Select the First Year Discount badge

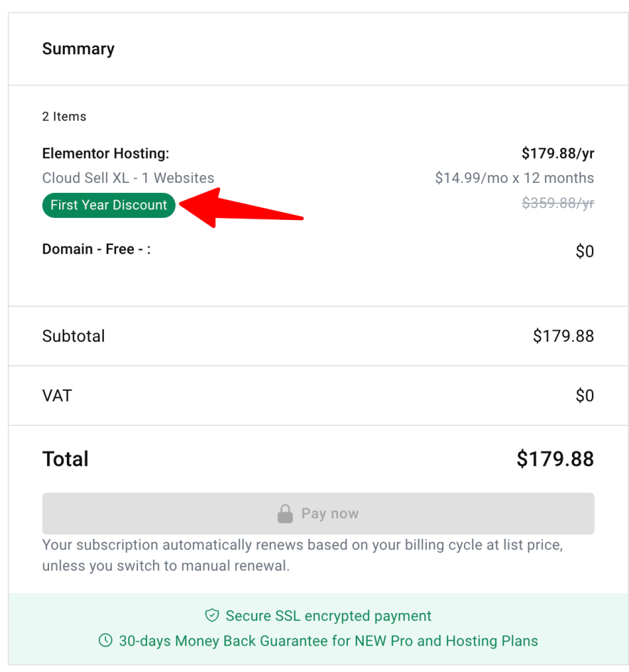coord(108,205)
